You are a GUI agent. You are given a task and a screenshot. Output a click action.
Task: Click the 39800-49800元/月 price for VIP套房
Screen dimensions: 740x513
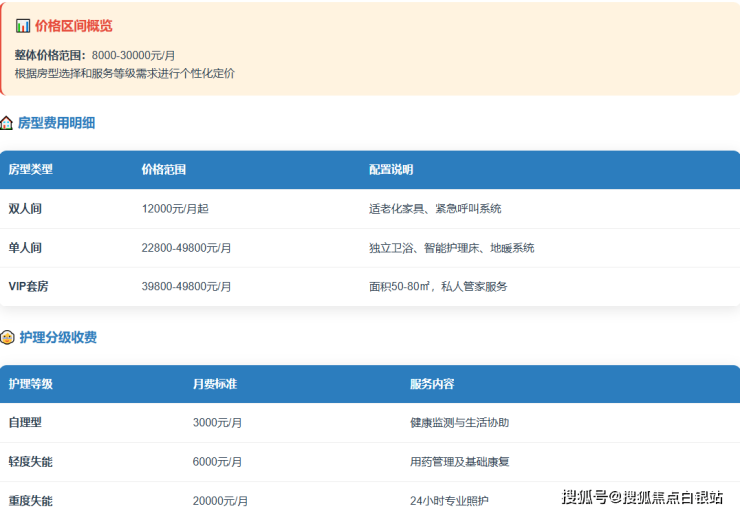(187, 286)
